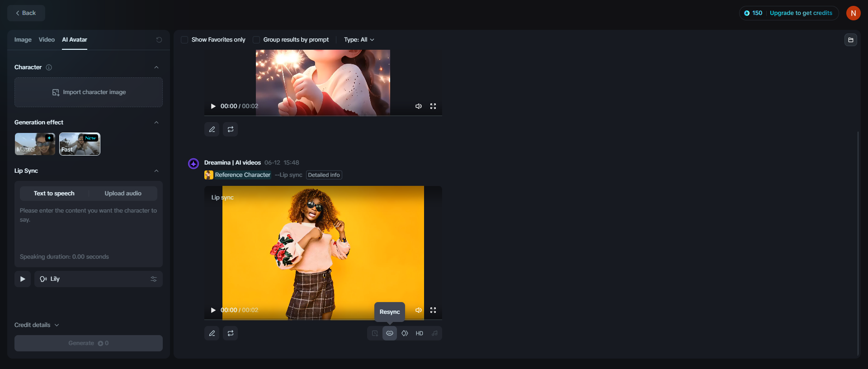Click the results list vertical scrollbar
The height and width of the screenshot is (369, 868).
(x=858, y=244)
